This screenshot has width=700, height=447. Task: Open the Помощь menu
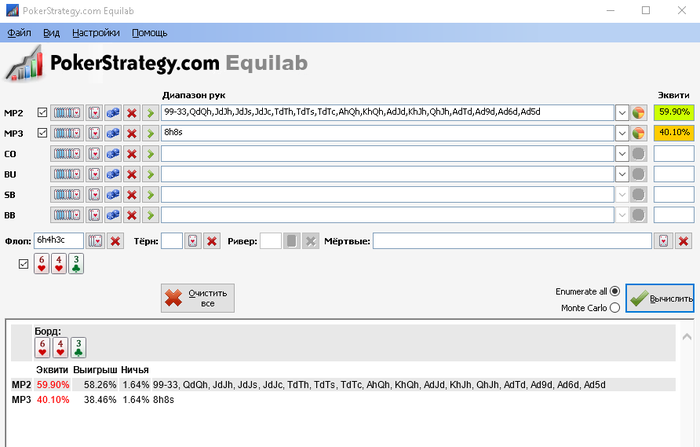150,33
